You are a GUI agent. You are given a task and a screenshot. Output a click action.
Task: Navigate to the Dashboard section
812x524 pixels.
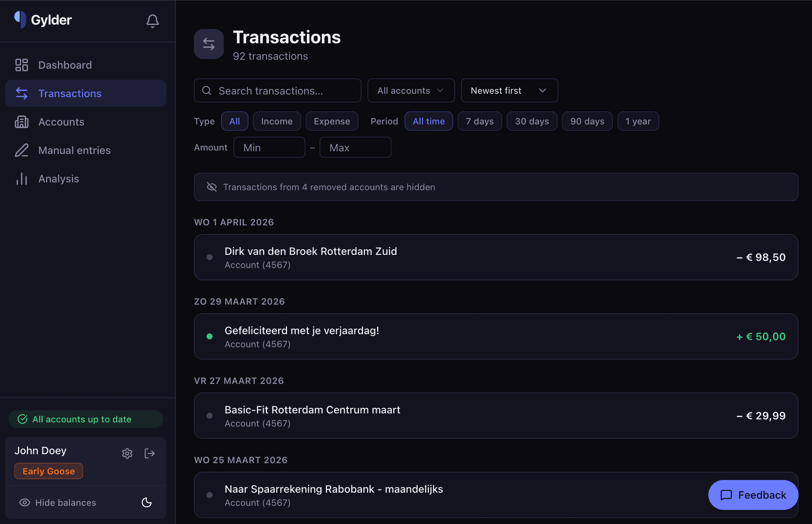click(x=65, y=65)
